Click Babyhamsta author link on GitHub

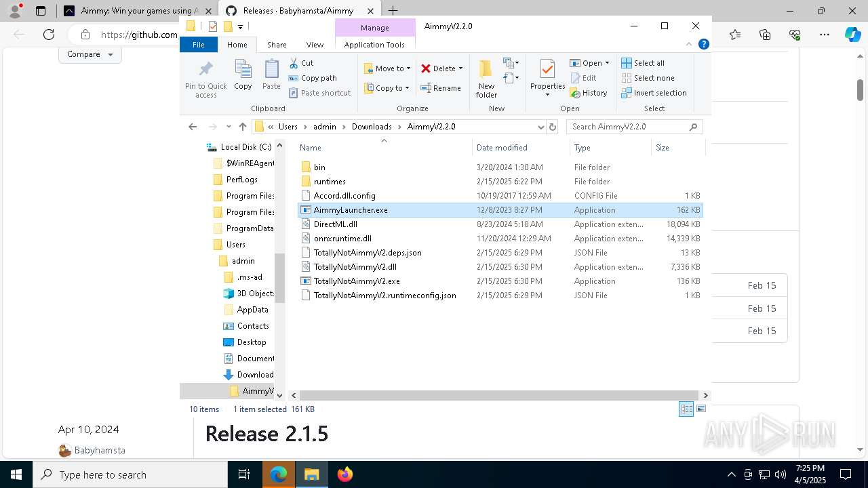100,450
